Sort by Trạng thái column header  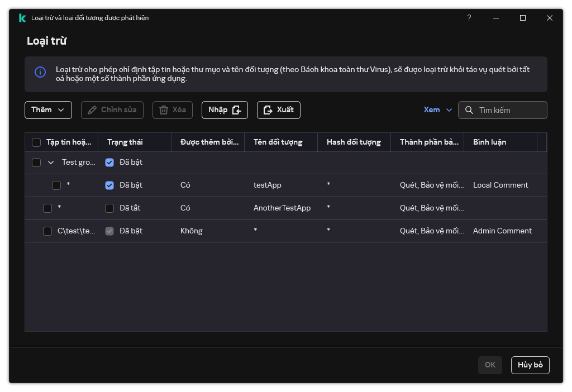pos(125,142)
